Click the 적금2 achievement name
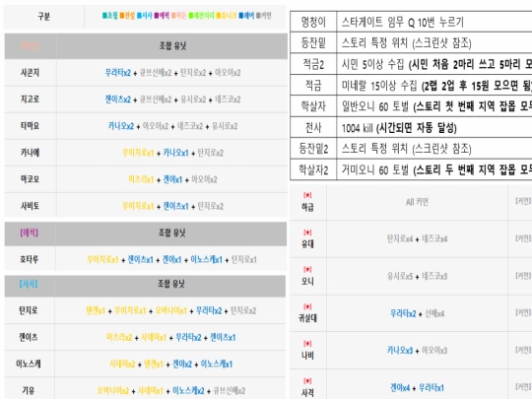The height and width of the screenshot is (399, 532). [x=313, y=64]
